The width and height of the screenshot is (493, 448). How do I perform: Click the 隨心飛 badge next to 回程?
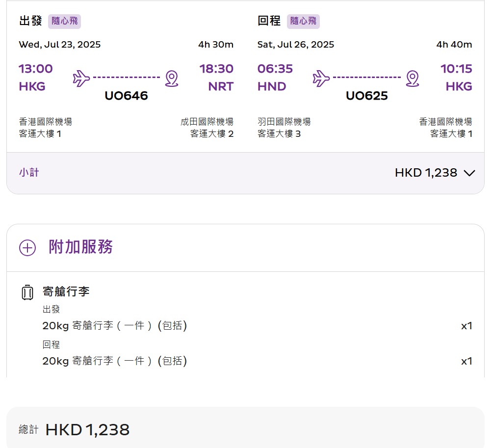[x=303, y=21]
